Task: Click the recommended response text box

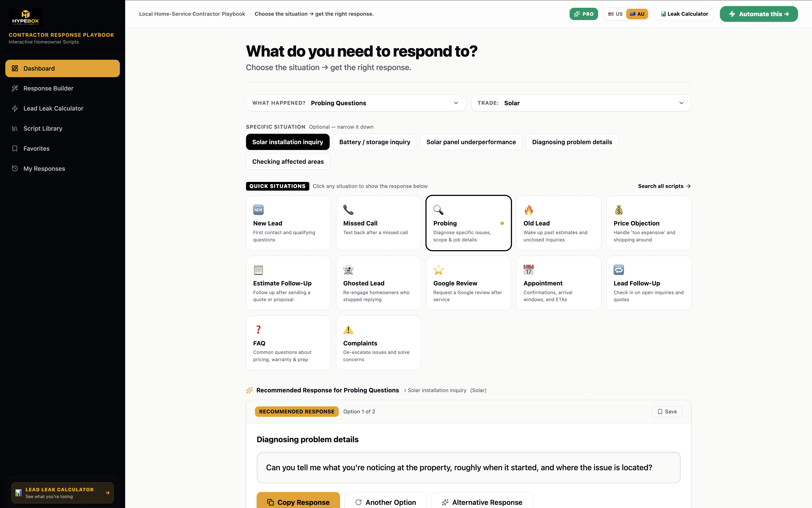Action: tap(468, 467)
